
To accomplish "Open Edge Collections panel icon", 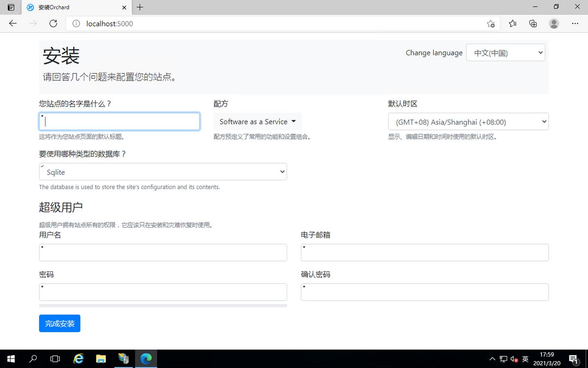I will point(533,23).
